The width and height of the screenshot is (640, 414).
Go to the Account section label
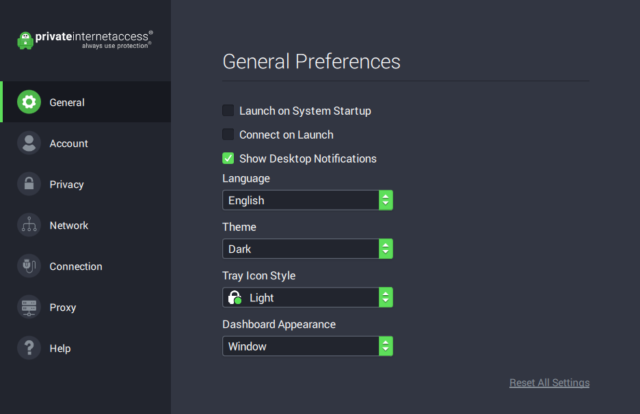point(69,143)
